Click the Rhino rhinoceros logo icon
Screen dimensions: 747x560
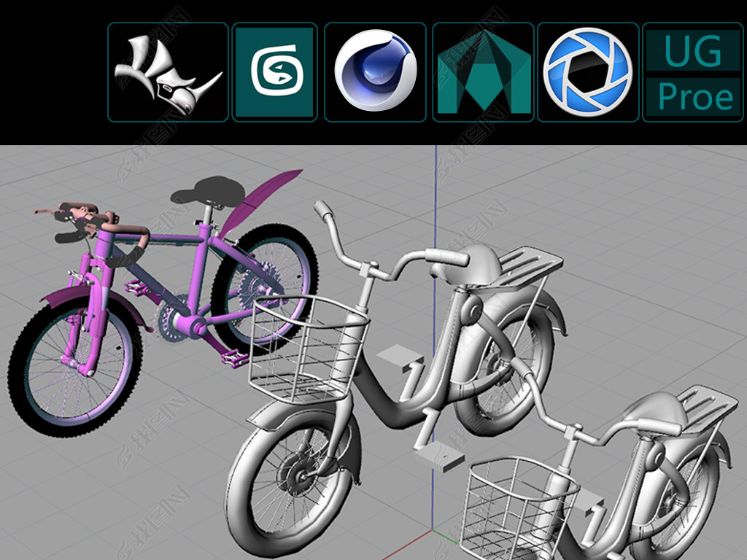pyautogui.click(x=168, y=72)
